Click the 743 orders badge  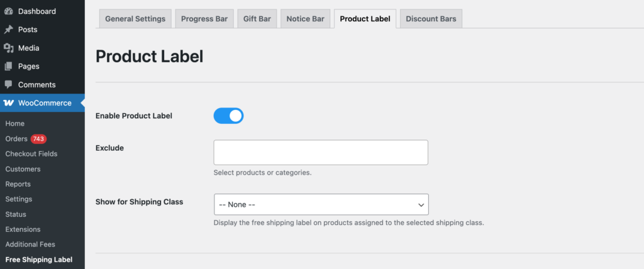39,139
